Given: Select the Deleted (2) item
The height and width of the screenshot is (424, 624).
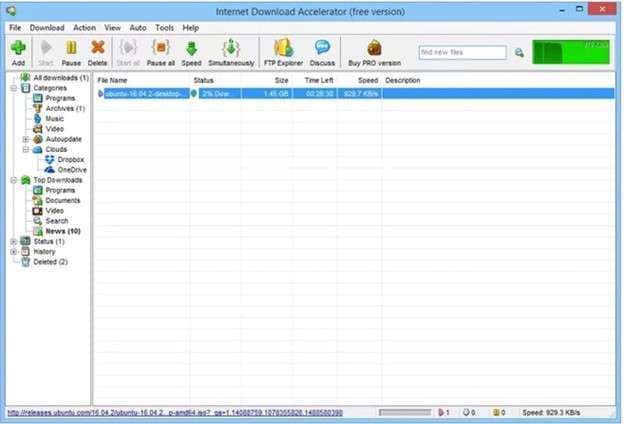Looking at the screenshot, I should (51, 262).
